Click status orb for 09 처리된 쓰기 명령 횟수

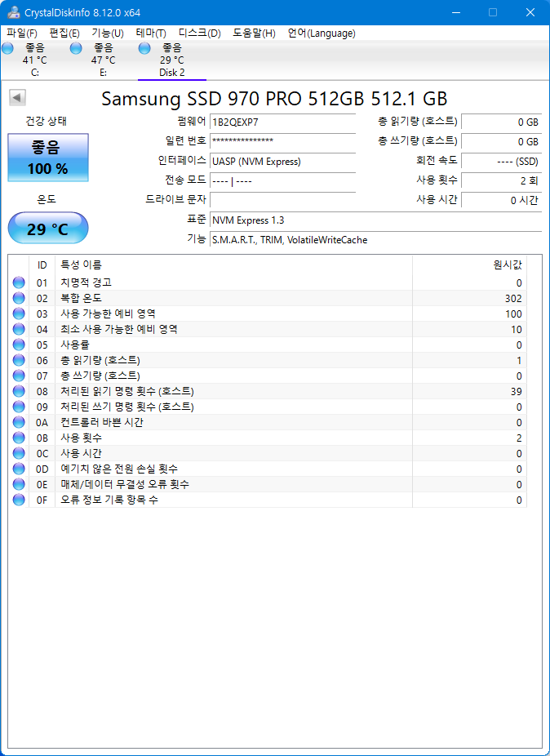[19, 407]
